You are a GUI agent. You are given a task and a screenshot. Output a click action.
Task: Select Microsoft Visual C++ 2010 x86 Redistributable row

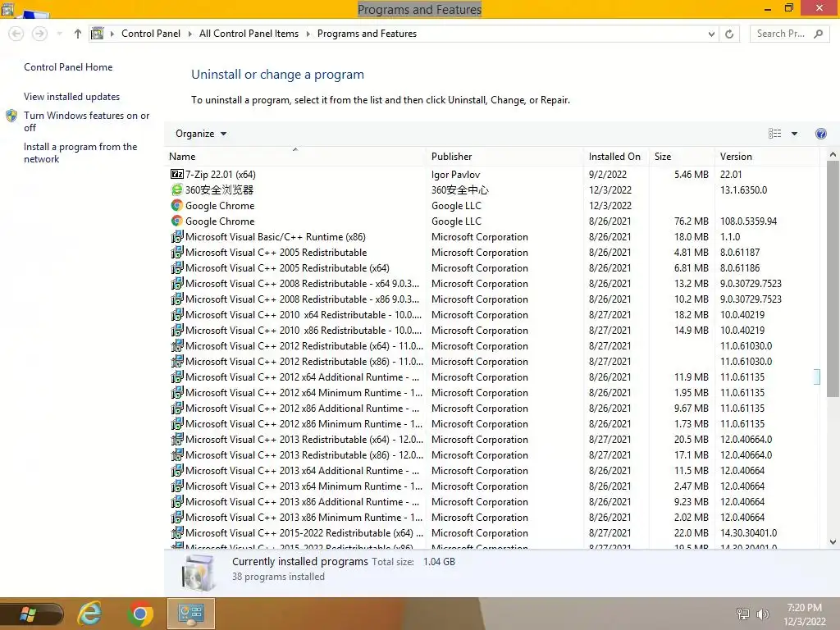click(492, 330)
